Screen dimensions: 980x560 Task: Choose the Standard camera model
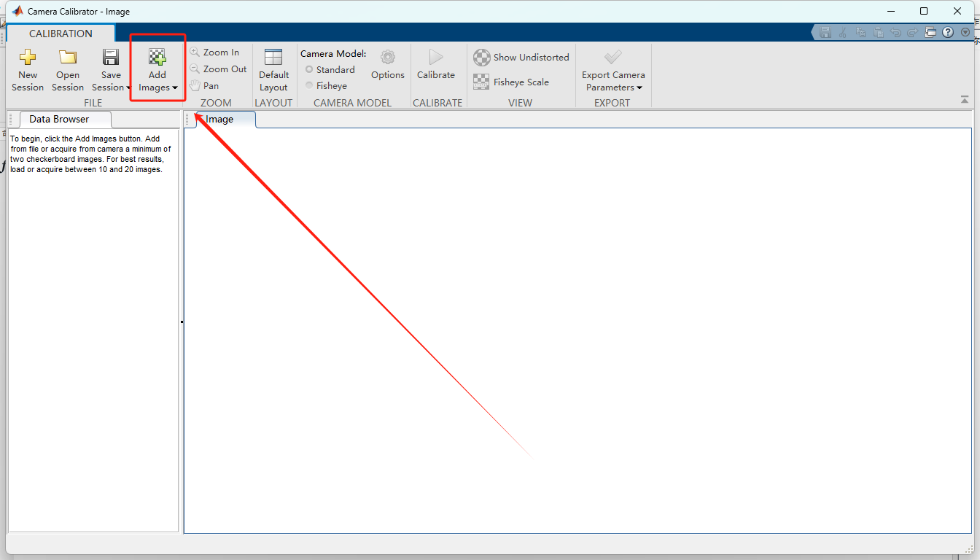pyautogui.click(x=330, y=70)
